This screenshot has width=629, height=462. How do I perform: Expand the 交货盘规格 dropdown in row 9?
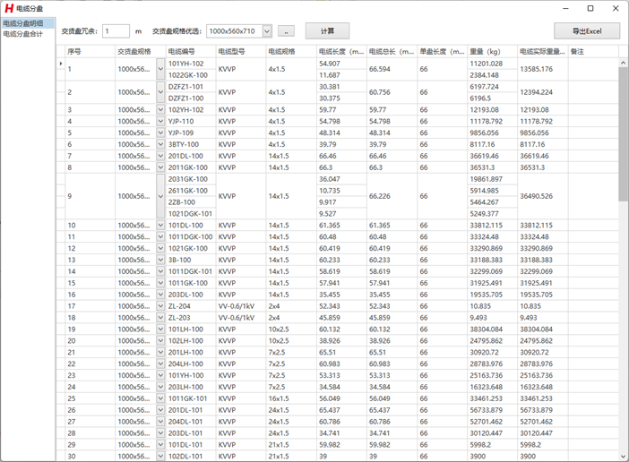[x=161, y=195]
